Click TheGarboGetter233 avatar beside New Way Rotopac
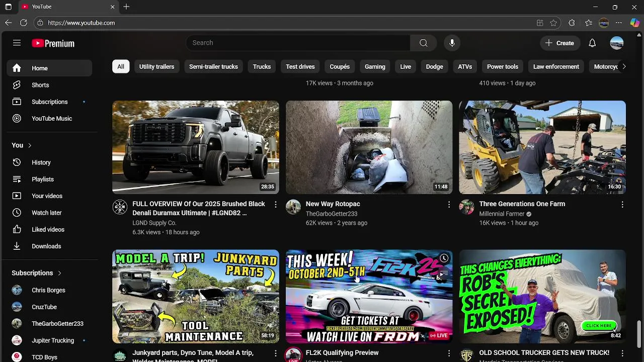Screen dimensions: 644x362 click(293, 207)
